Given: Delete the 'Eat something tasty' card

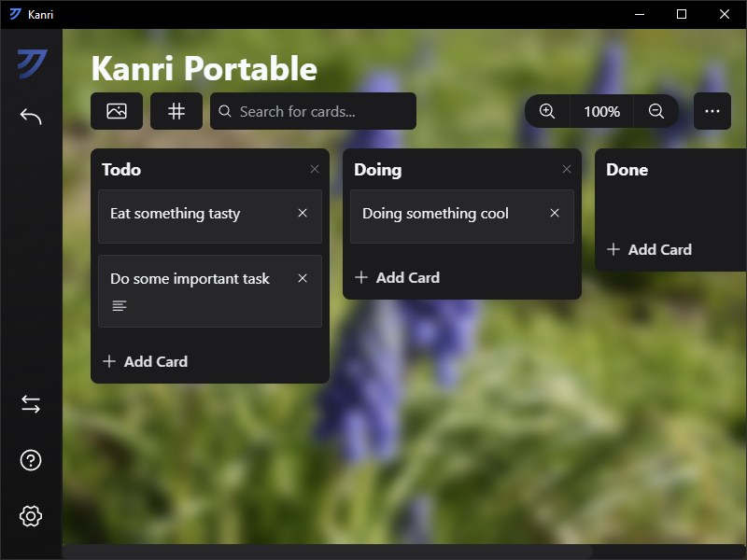Looking at the screenshot, I should pyautogui.click(x=303, y=214).
